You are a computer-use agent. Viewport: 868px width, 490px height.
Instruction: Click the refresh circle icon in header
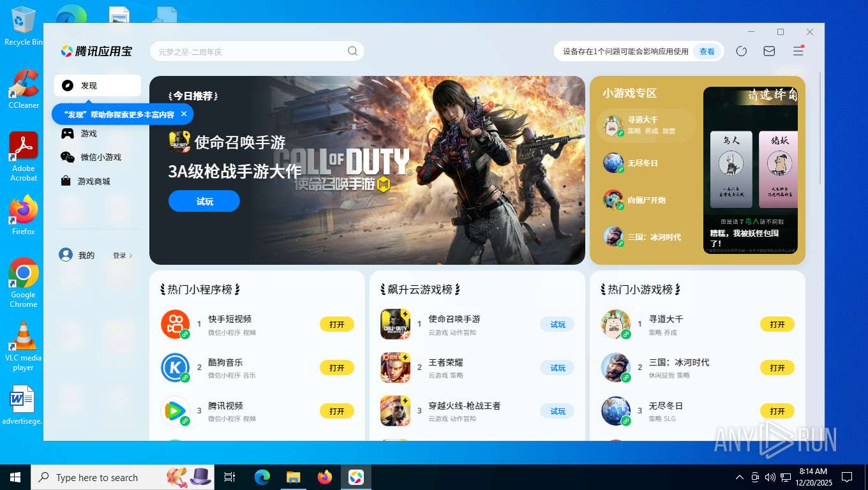click(x=742, y=51)
